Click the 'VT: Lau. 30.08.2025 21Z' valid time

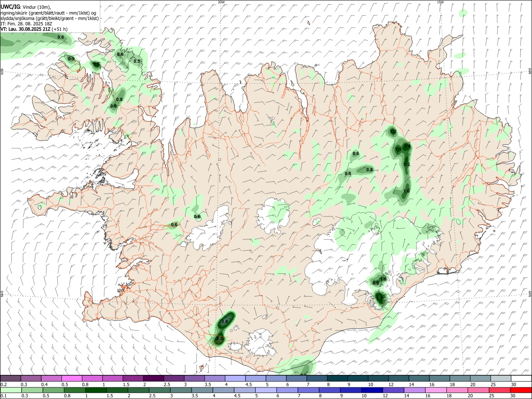[25, 29]
